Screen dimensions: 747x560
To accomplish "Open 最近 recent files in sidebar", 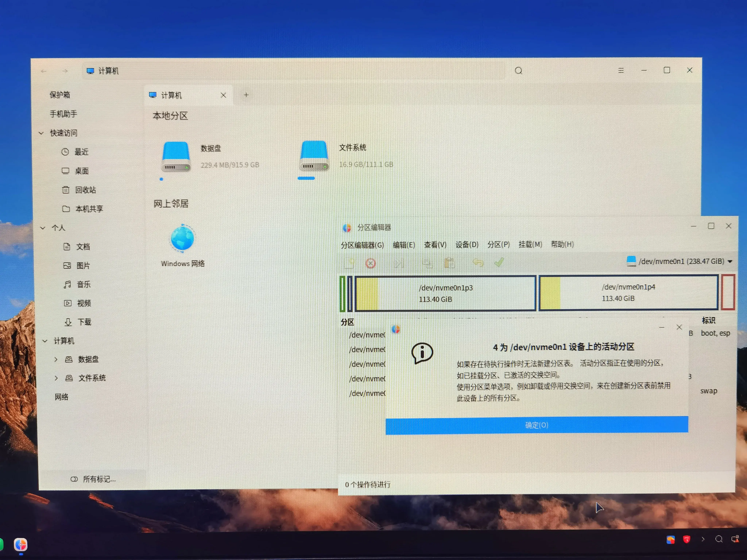I will [75, 152].
